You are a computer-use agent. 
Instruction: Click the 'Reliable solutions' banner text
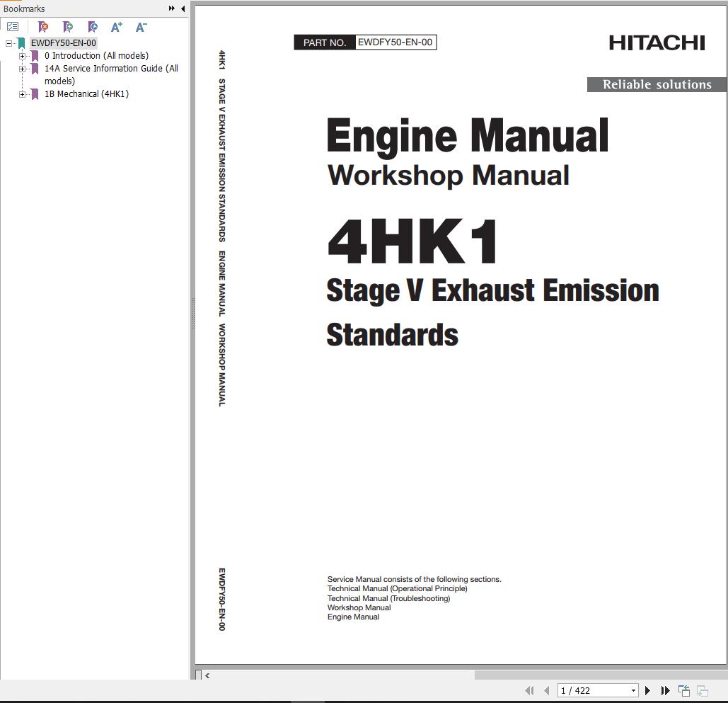click(x=657, y=84)
